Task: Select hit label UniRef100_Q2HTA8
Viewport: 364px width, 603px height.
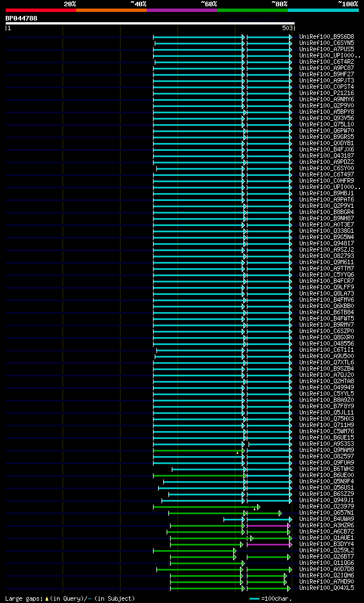Action: click(327, 381)
